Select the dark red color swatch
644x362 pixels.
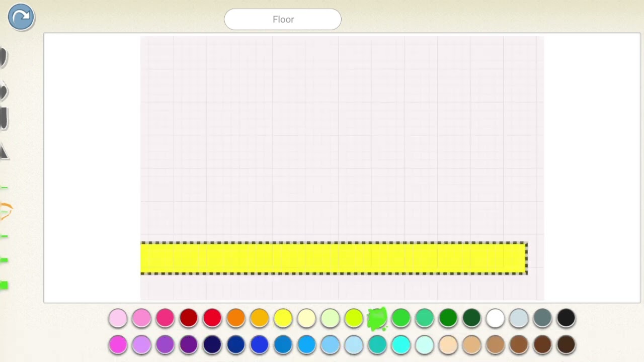[189, 318]
